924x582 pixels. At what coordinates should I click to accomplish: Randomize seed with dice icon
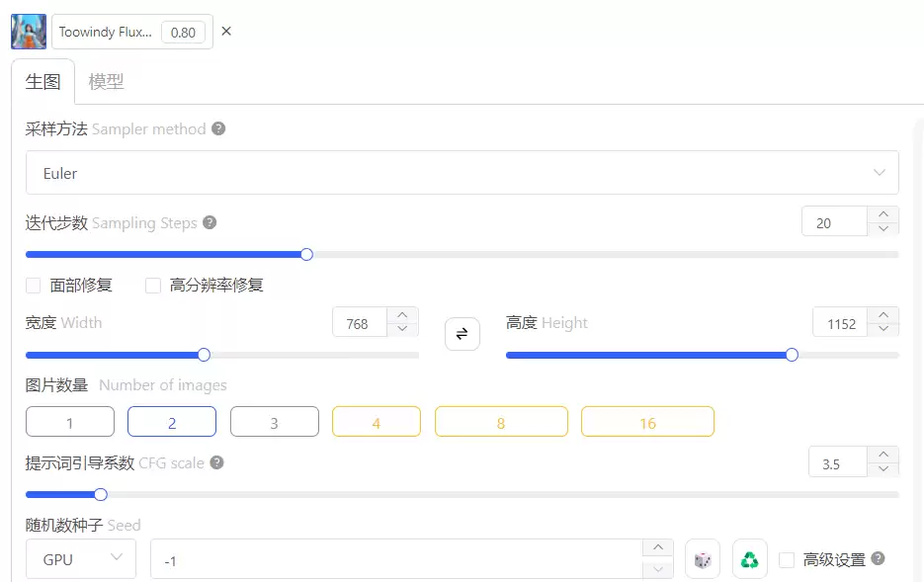pos(703,559)
